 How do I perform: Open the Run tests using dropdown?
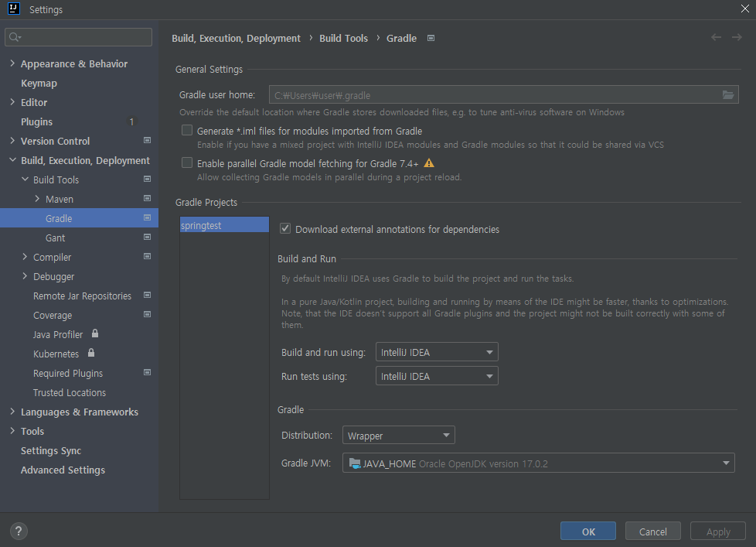click(x=437, y=376)
